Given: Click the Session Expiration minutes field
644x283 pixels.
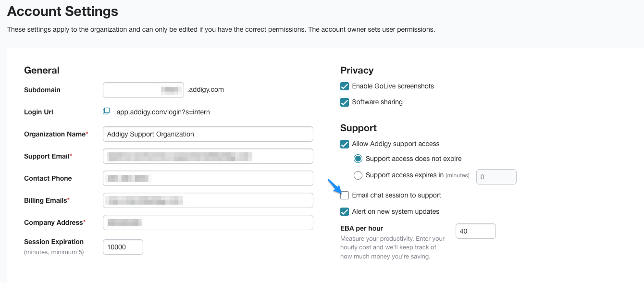Looking at the screenshot, I should click(x=123, y=247).
